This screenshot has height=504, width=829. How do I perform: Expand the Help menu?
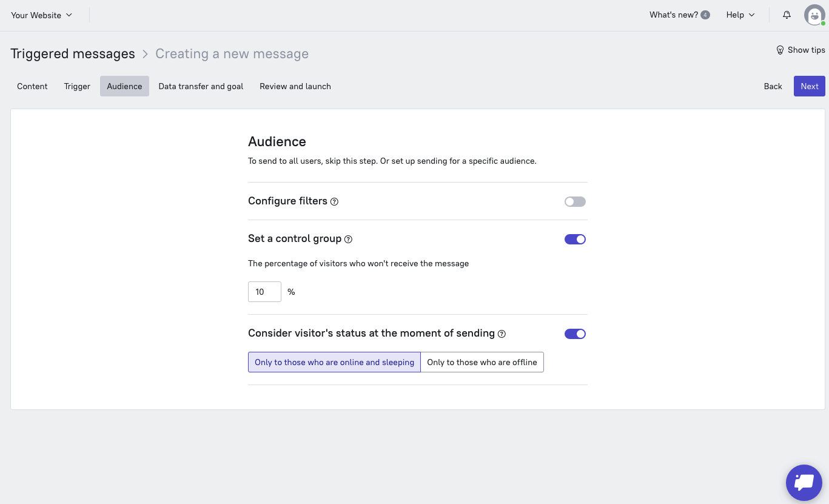(x=740, y=15)
